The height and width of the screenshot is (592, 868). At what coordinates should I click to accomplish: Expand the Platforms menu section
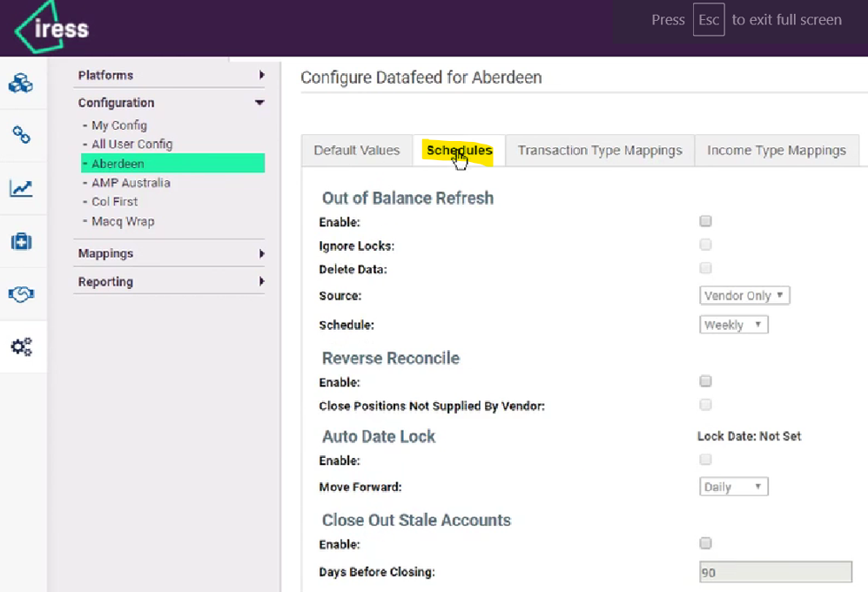(170, 75)
